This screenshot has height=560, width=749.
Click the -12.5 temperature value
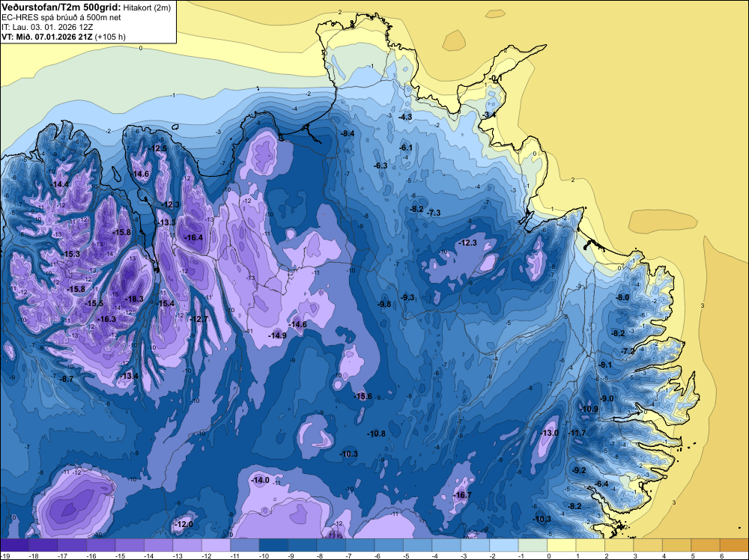tap(157, 148)
